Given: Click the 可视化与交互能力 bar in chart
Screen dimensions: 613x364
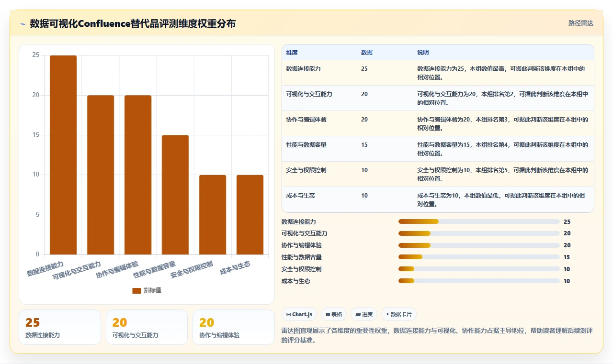Looking at the screenshot, I should click(x=101, y=175).
